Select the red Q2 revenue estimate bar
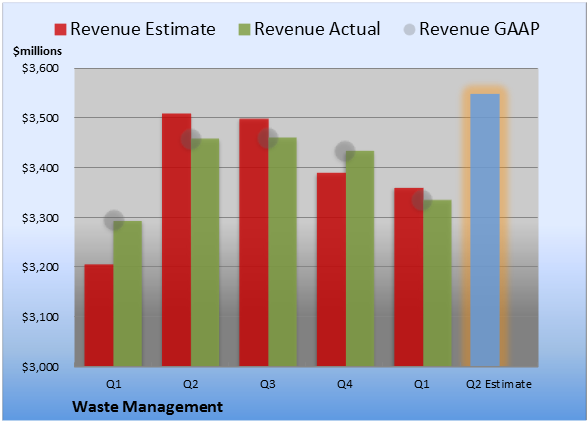 176,240
